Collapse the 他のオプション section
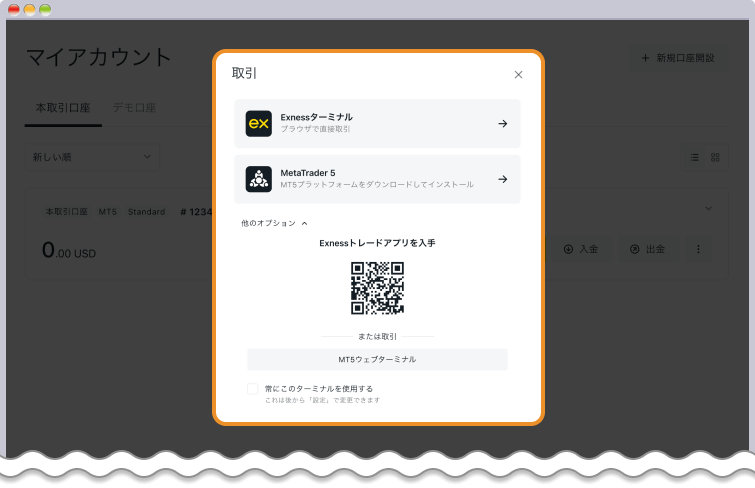 [274, 223]
